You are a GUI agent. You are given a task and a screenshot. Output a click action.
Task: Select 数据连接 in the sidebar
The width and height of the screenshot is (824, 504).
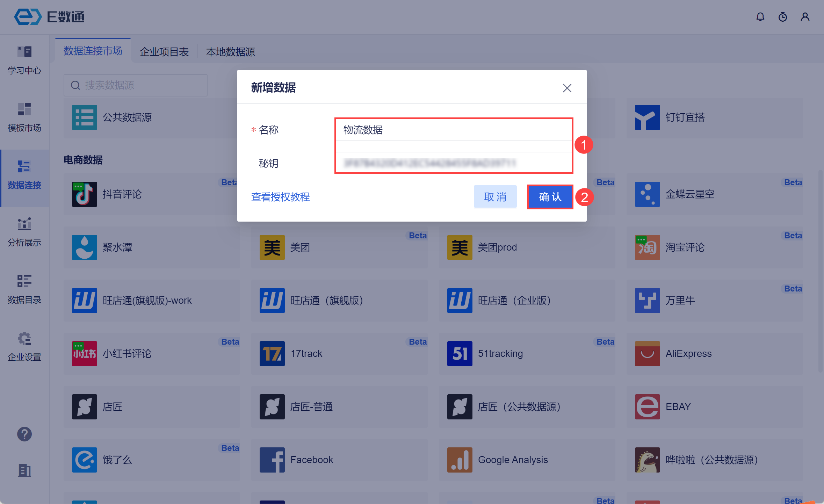coord(24,175)
